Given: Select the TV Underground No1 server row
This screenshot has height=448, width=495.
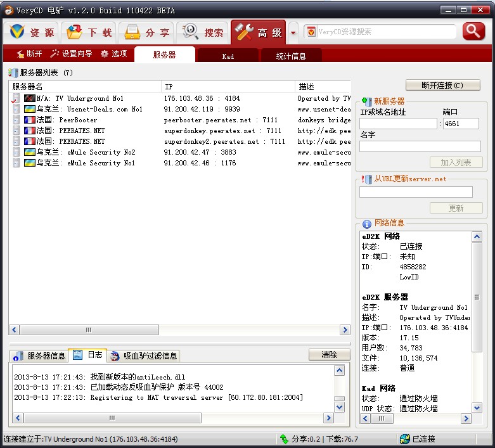Looking at the screenshot, I should coord(180,98).
